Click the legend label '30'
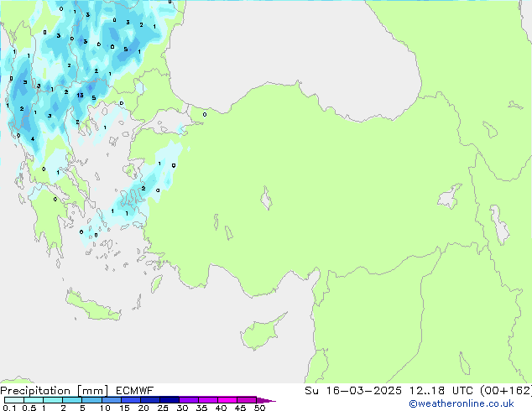Screen dimensions: 532x411 [182, 408]
